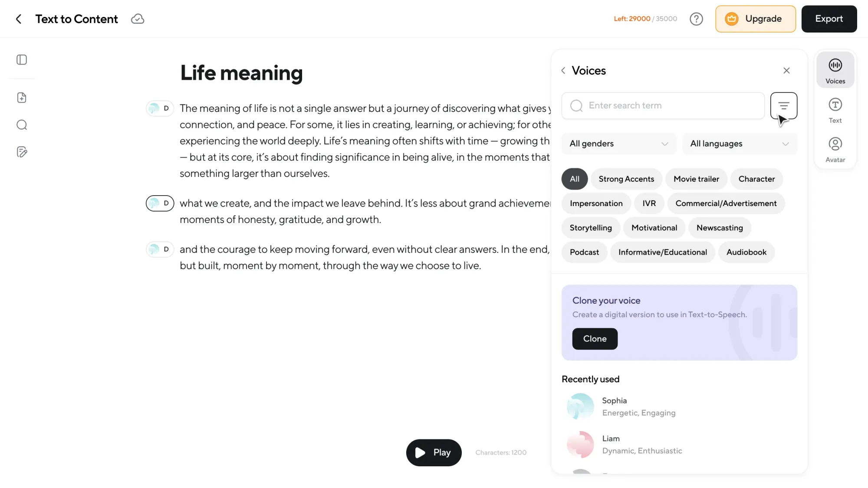Toggle the voice filter options button

pos(783,105)
